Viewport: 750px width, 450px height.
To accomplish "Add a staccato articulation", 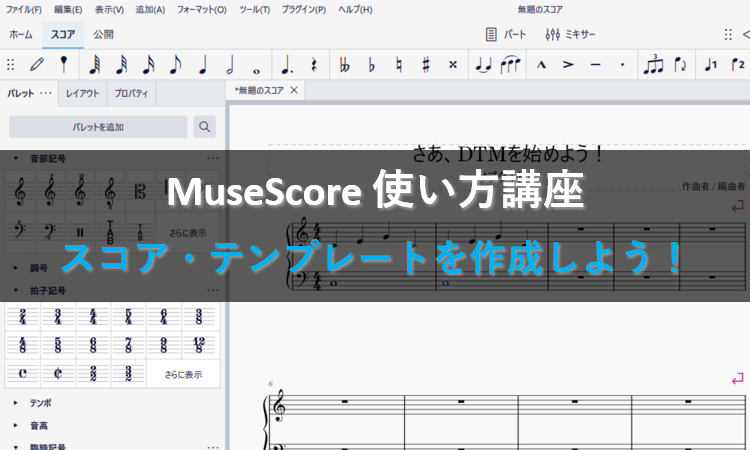I will click(x=622, y=65).
